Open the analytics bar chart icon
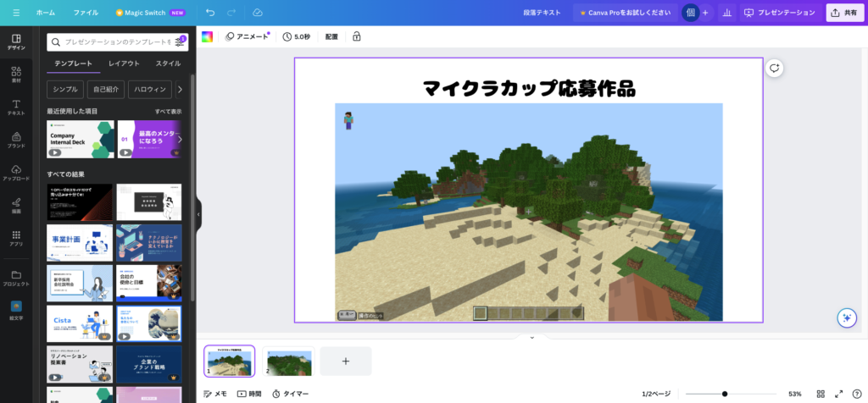 (726, 13)
